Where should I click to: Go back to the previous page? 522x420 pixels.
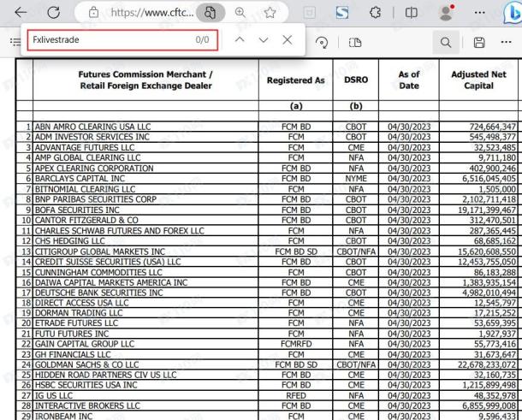(21, 12)
